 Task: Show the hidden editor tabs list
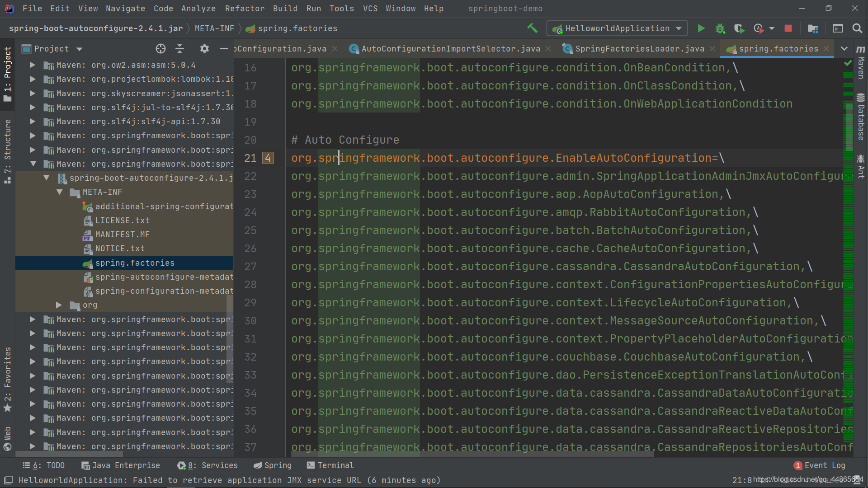pyautogui.click(x=844, y=49)
